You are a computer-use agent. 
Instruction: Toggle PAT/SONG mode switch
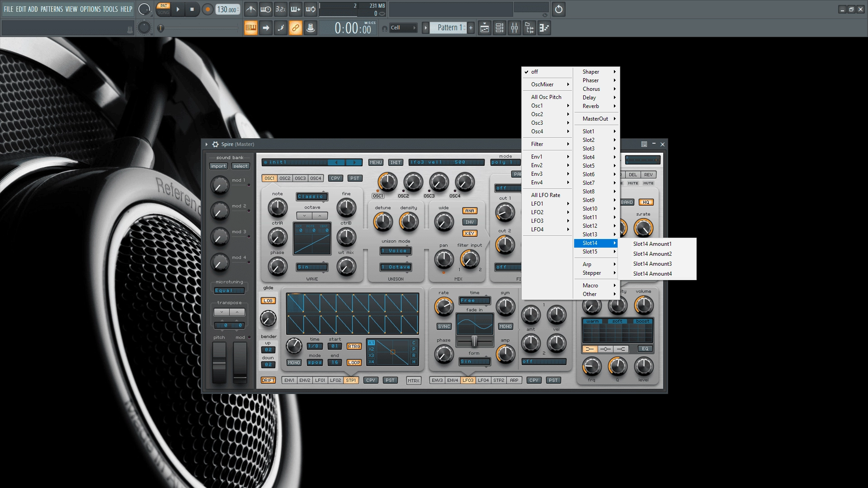click(164, 9)
